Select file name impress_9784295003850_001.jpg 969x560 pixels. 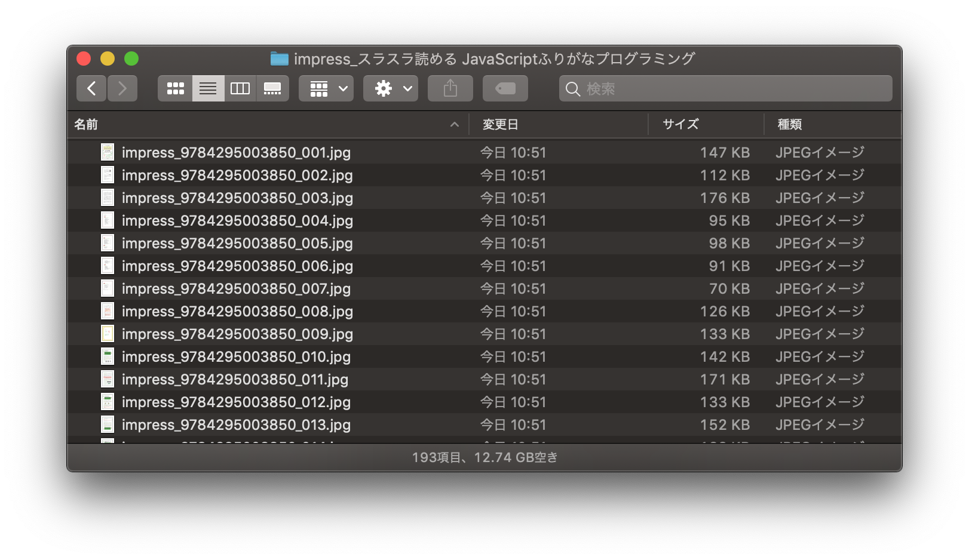click(236, 153)
